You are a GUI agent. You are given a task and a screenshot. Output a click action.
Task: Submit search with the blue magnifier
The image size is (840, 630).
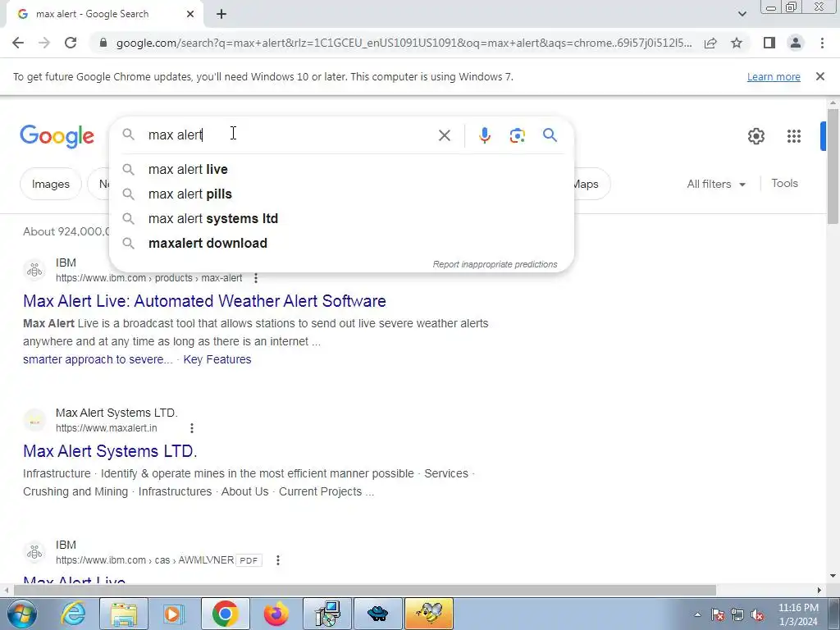click(x=550, y=135)
